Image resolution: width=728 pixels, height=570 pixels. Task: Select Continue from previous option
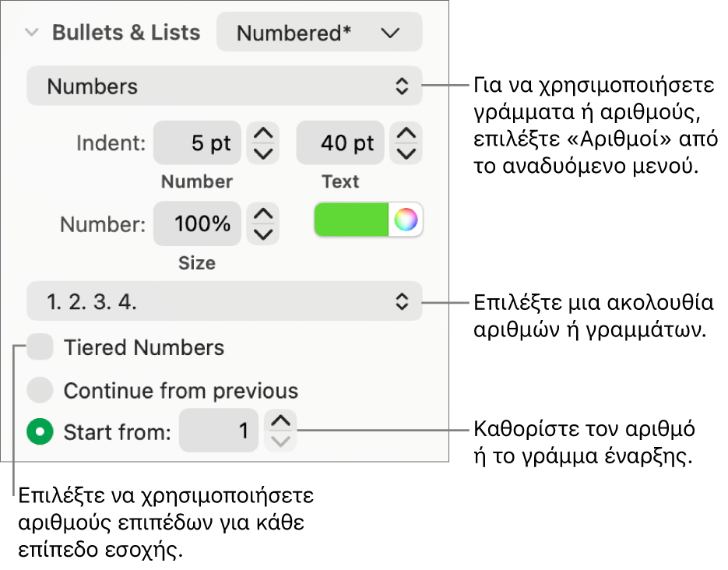click(40, 390)
